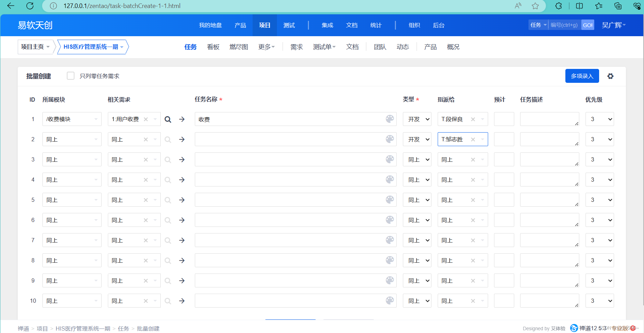Open assignee dropdown in row 3
The height and width of the screenshot is (333, 644).
463,160
